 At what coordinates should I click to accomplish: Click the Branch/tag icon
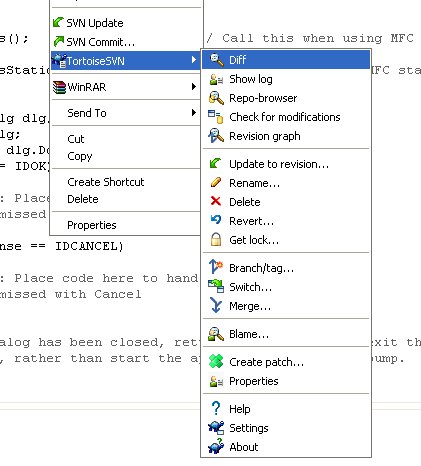tap(215, 267)
